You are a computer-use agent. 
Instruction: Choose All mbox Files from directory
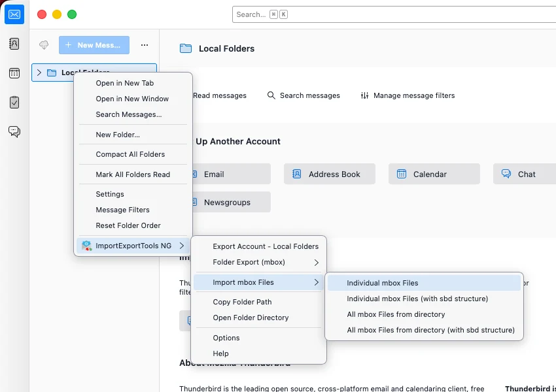click(424, 314)
